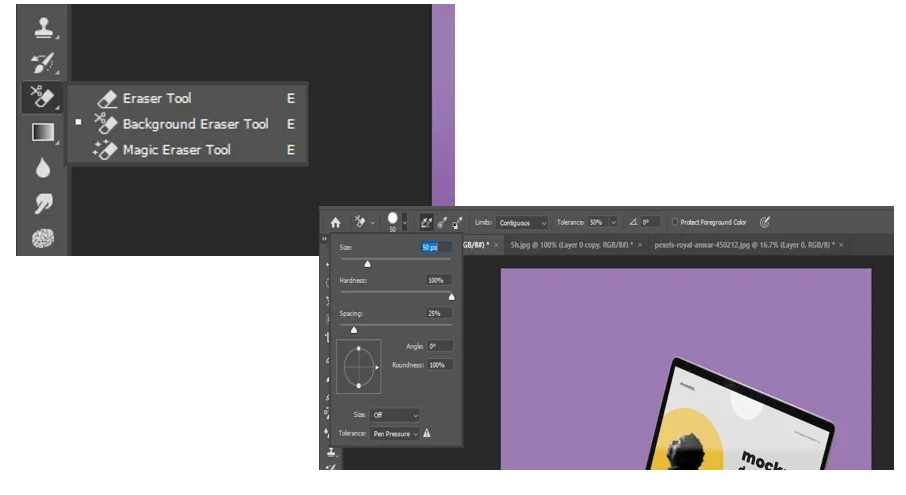Click the brush angle field in the options bar

(649, 222)
